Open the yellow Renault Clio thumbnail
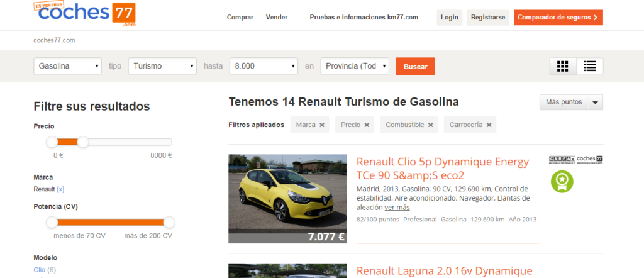Viewport: 644px width, 278px height. click(287, 199)
